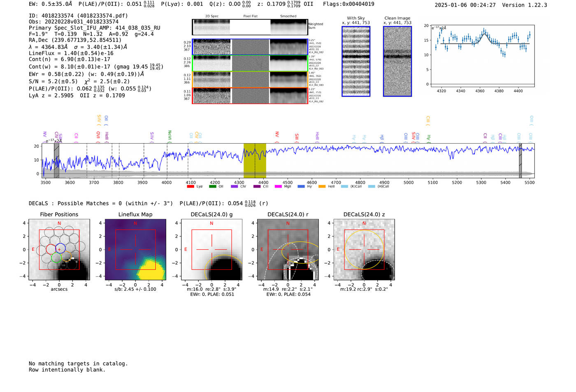Select the orange-bordered 2D spectrum row
Viewport: 576px width, 392px height.
pos(250,79)
